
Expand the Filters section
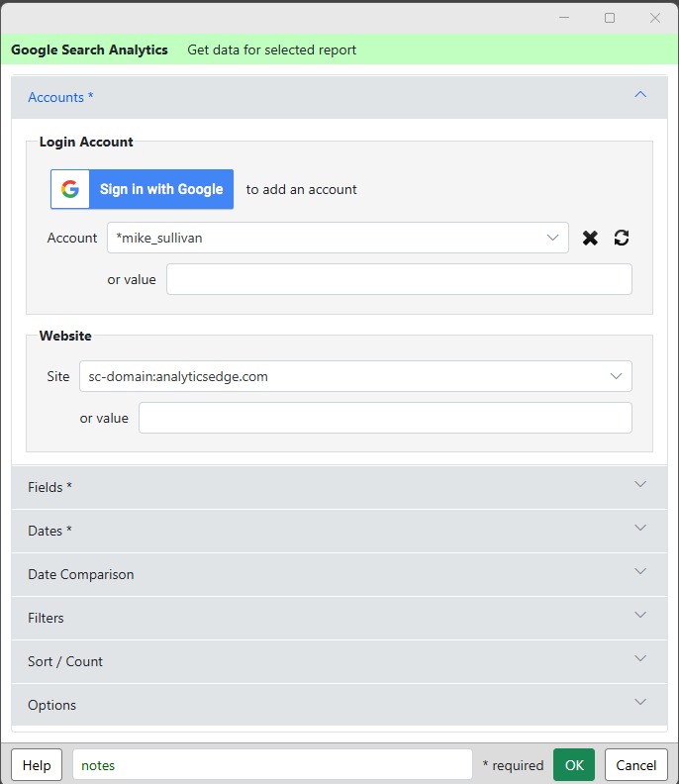tap(339, 618)
